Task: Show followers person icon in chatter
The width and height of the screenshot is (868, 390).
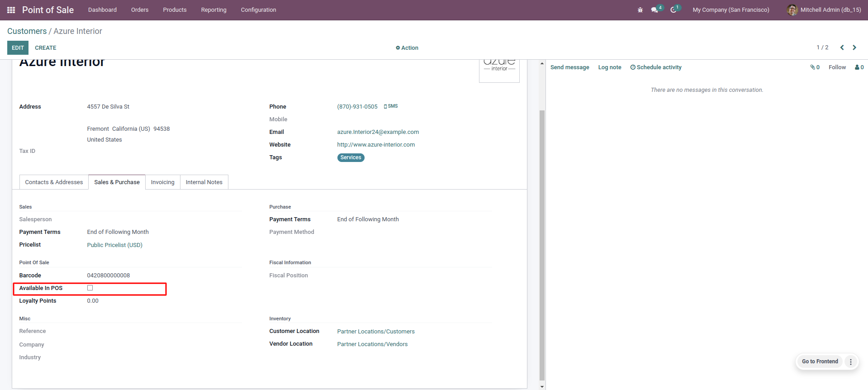Action: point(859,67)
